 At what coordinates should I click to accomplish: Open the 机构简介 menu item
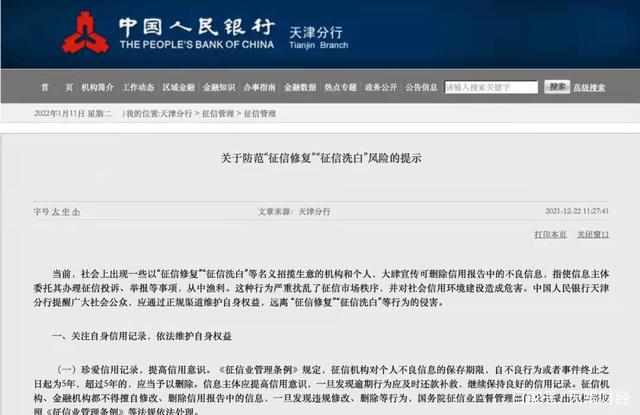(x=97, y=87)
